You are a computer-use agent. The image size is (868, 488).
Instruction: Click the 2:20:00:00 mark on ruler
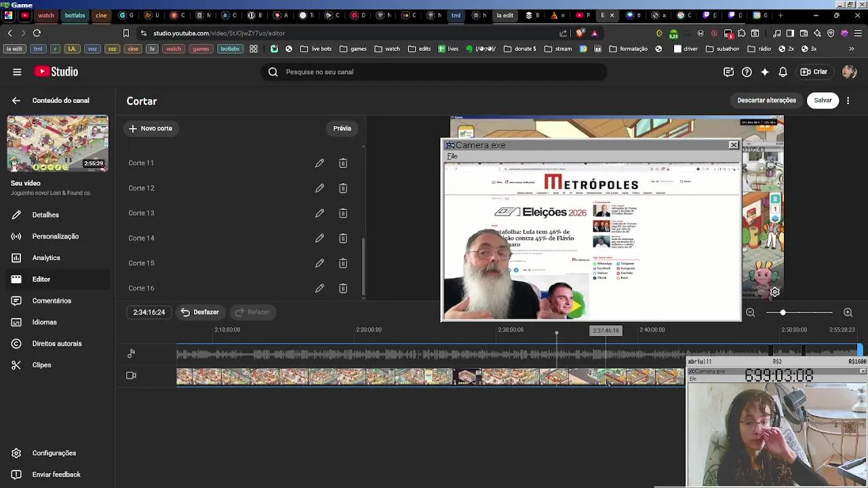coord(369,330)
